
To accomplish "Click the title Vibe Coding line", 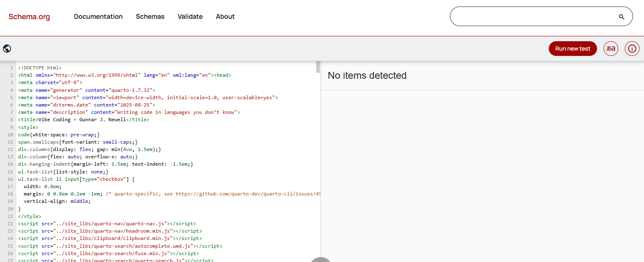I will (83, 120).
